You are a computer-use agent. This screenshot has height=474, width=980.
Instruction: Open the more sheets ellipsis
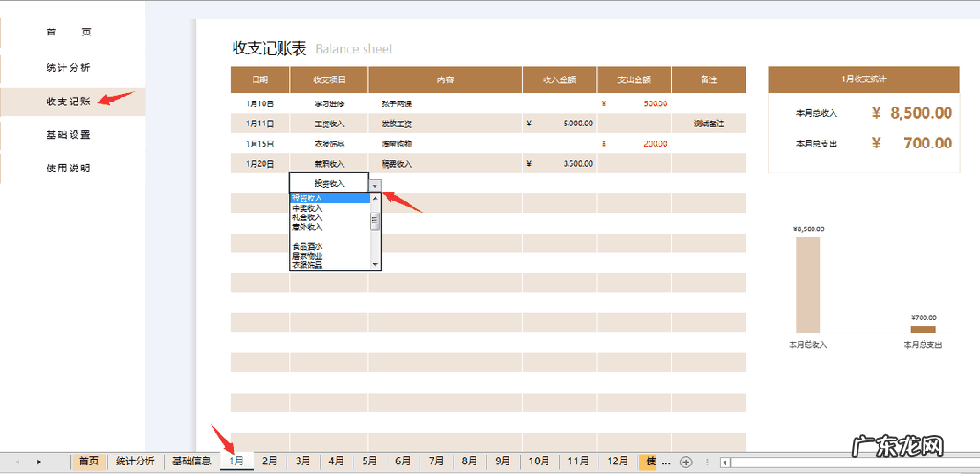point(666,463)
